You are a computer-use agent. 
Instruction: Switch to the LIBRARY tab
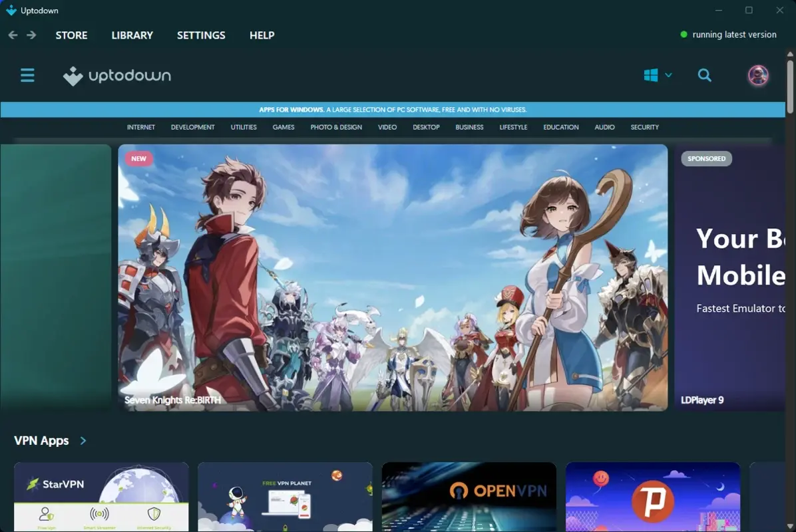coord(132,35)
